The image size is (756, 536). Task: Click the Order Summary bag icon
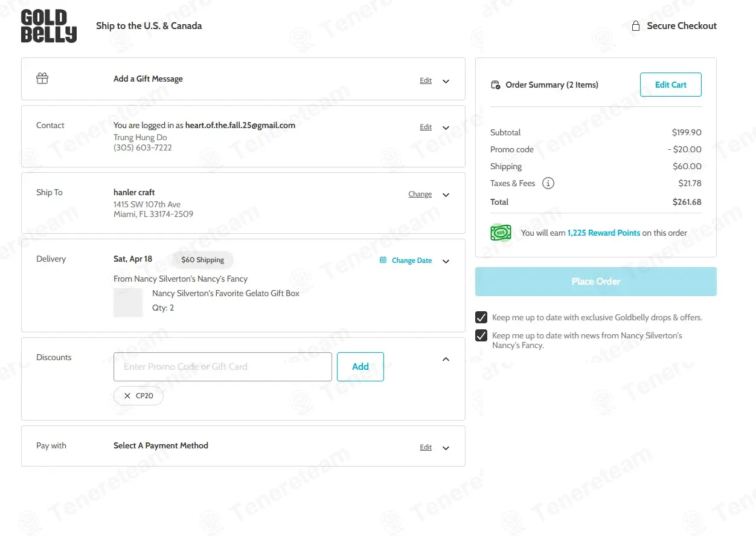[x=495, y=85]
